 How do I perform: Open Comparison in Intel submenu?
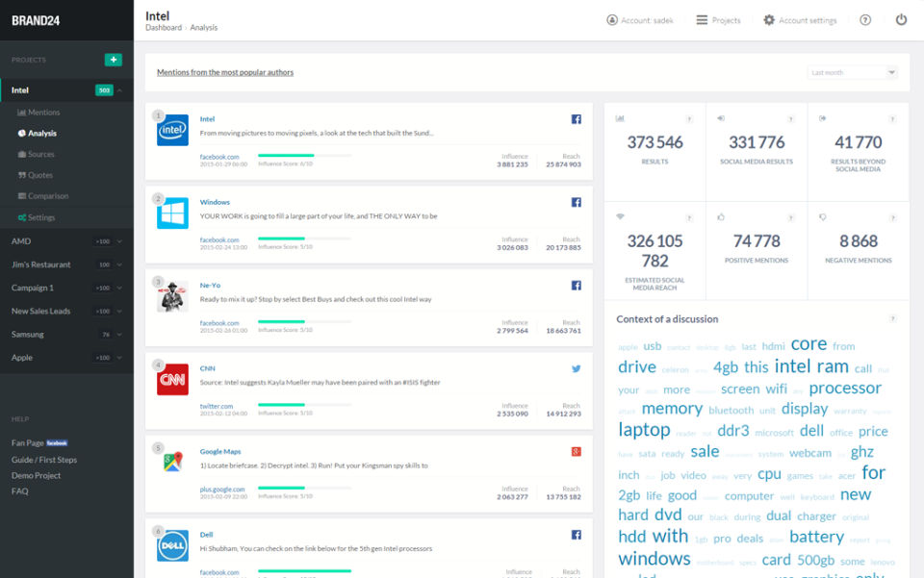tap(43, 196)
